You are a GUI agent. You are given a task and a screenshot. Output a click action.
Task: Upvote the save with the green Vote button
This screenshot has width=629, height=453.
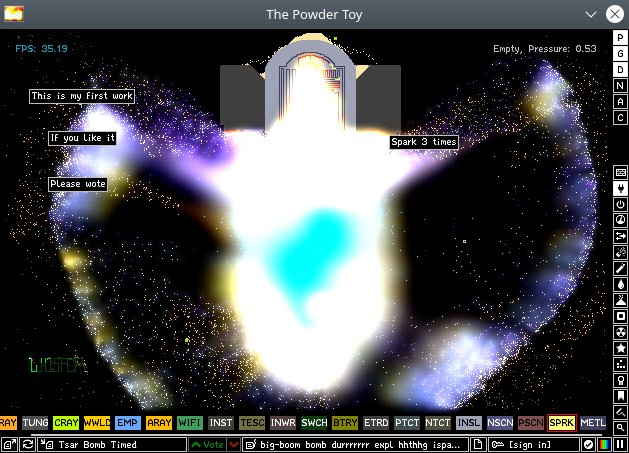pos(207,445)
